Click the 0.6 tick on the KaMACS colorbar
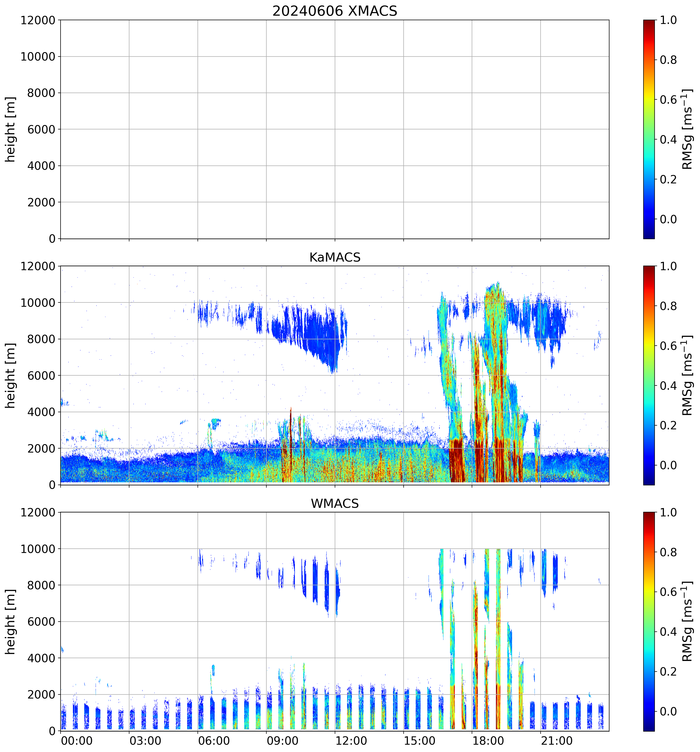The height and width of the screenshot is (752, 700). tap(668, 346)
